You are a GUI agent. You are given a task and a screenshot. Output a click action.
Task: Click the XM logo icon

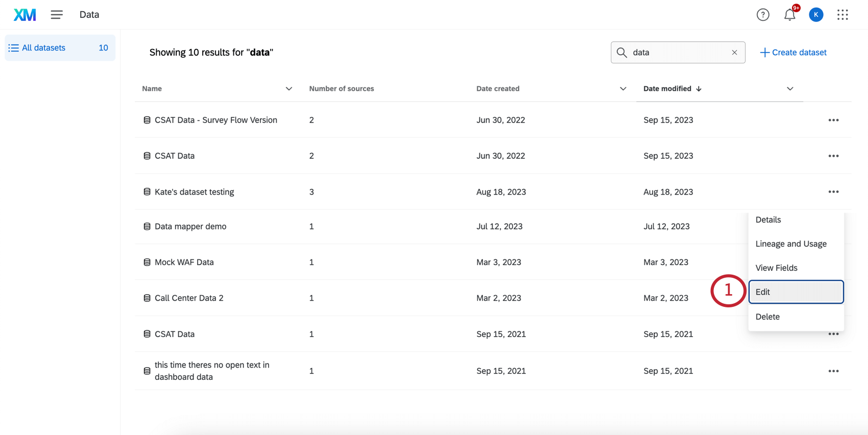click(25, 15)
